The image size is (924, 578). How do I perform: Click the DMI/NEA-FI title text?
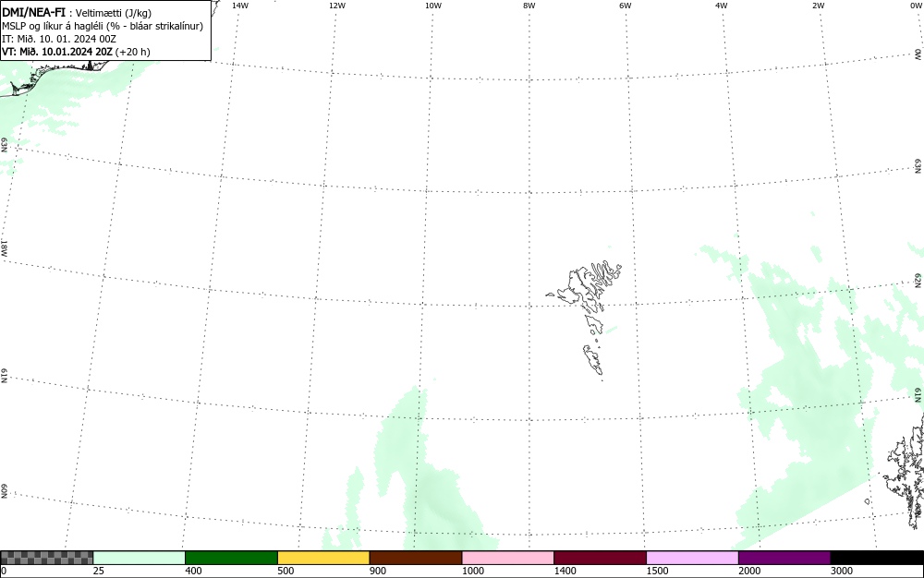coord(33,12)
